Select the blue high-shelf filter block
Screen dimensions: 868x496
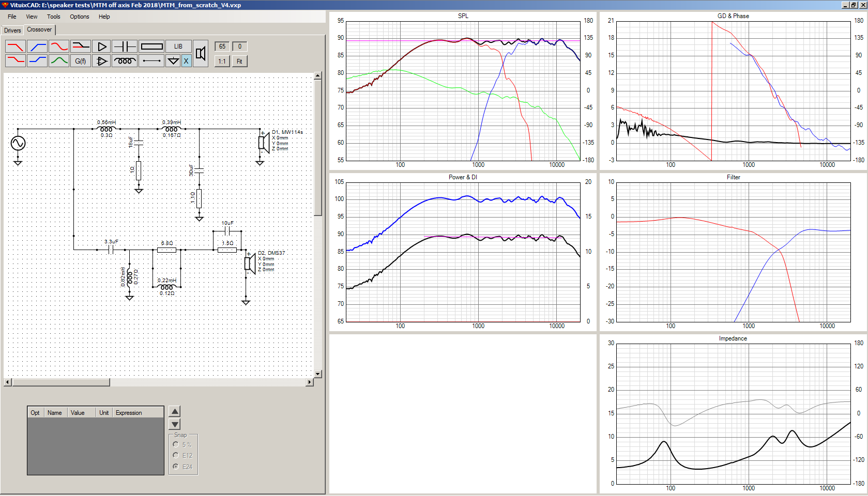point(37,61)
